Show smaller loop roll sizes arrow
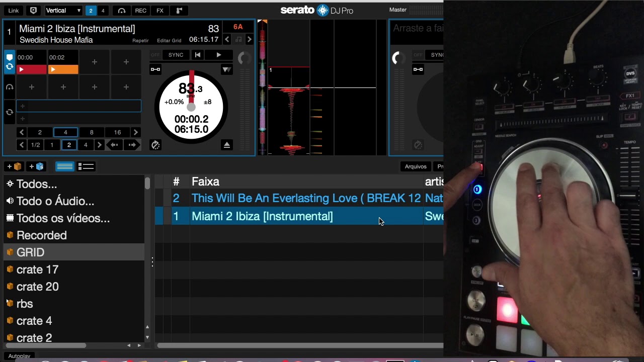 click(22, 145)
